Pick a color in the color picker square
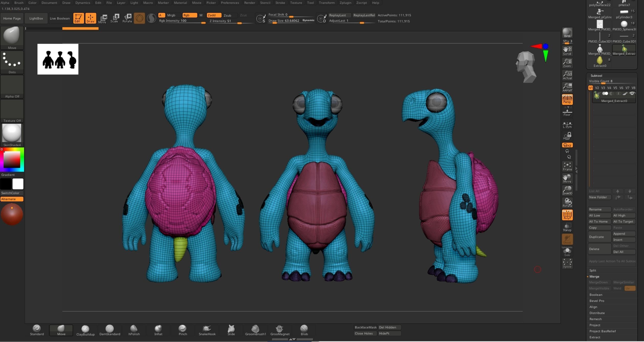The image size is (644, 342). tap(12, 160)
